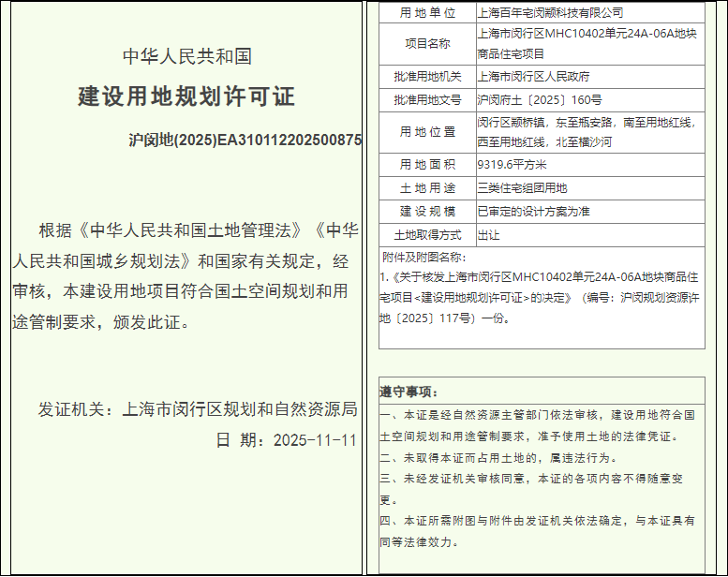Select the label 土地用途
Screen dimensions: 728x577
(x=427, y=188)
